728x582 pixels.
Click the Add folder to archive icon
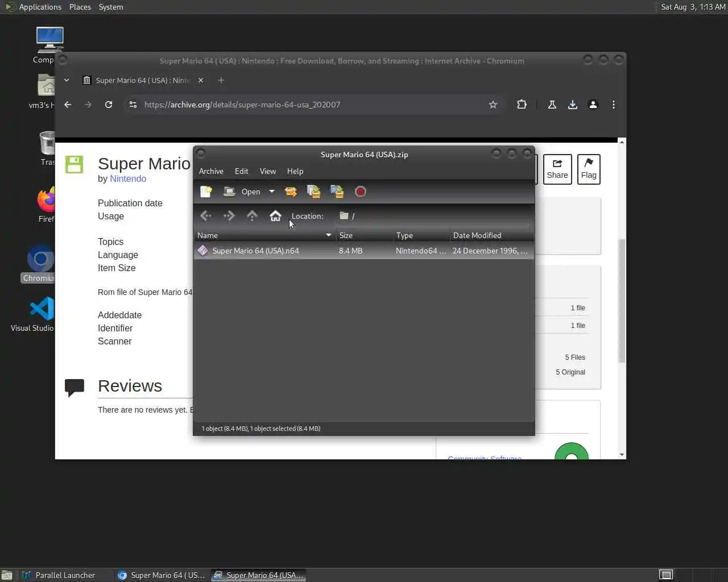point(337,192)
